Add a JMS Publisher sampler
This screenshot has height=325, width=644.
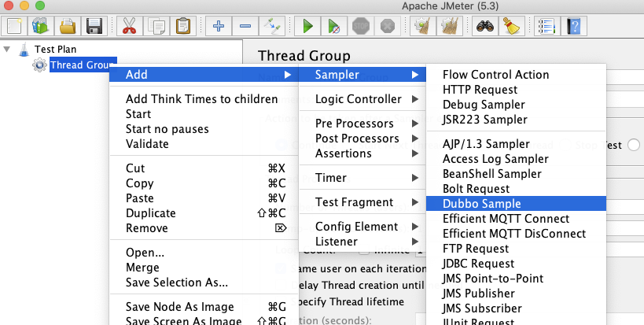tap(516, 294)
